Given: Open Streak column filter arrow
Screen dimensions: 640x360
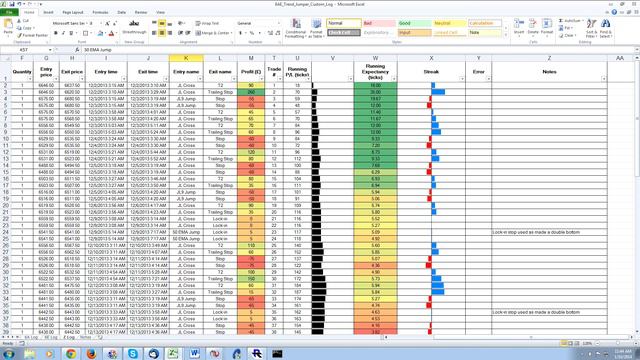Looking at the screenshot, I should coord(462,79).
